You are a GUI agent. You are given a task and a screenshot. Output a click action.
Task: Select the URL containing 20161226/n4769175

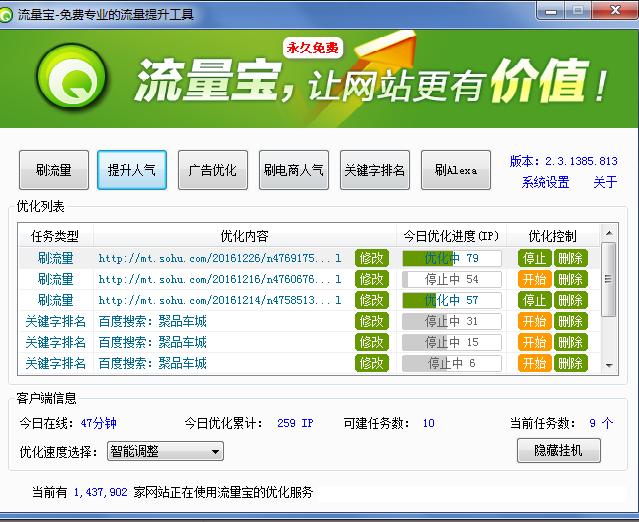(x=220, y=258)
